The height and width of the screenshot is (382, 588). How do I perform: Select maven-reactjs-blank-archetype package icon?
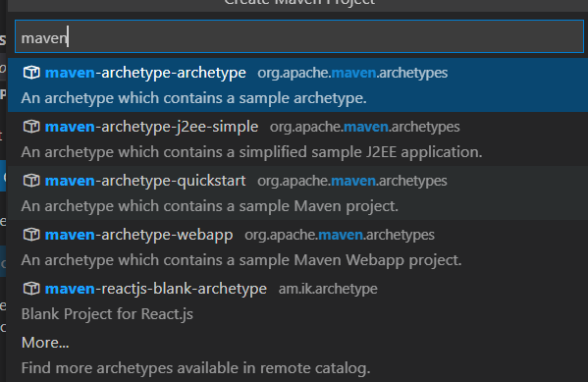(31, 289)
